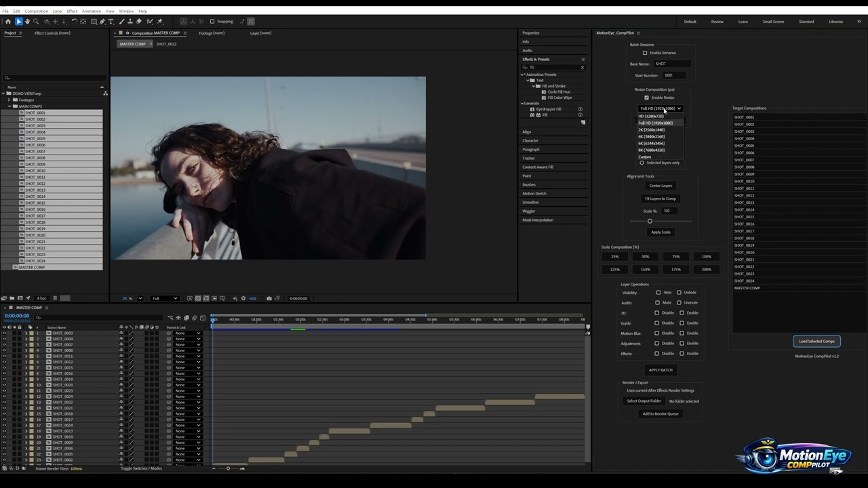Expand the Footages folder
Screen dimensions: 868x488
click(x=10, y=100)
